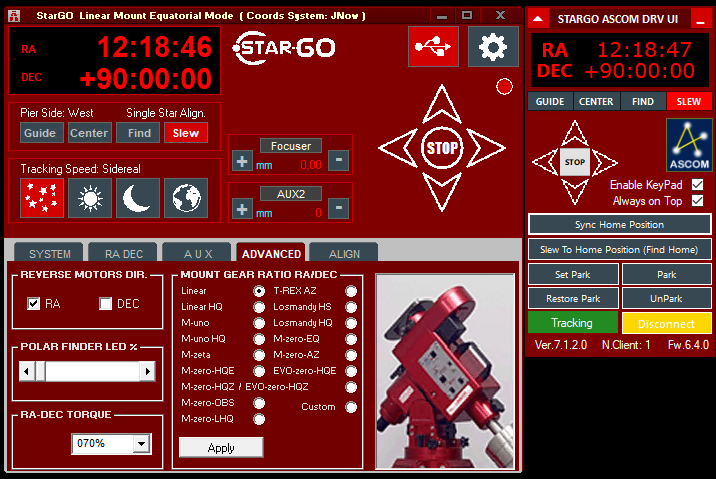Click AUX2 plus button
This screenshot has height=479, width=716.
[242, 209]
